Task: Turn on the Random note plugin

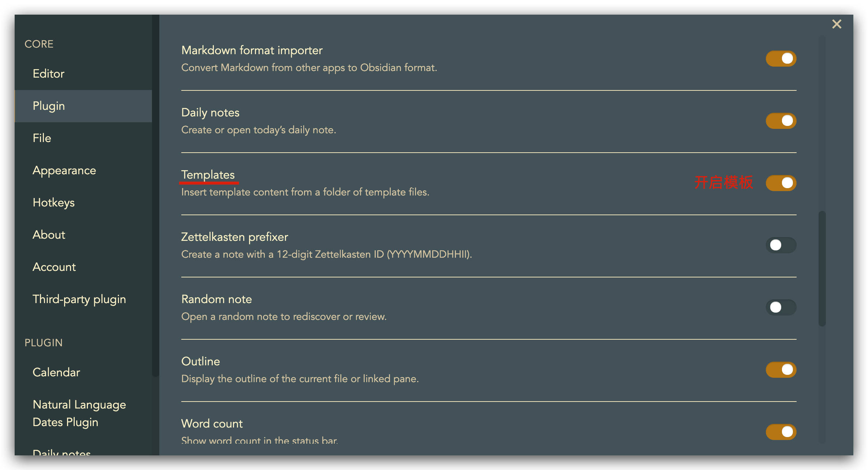Action: tap(781, 307)
